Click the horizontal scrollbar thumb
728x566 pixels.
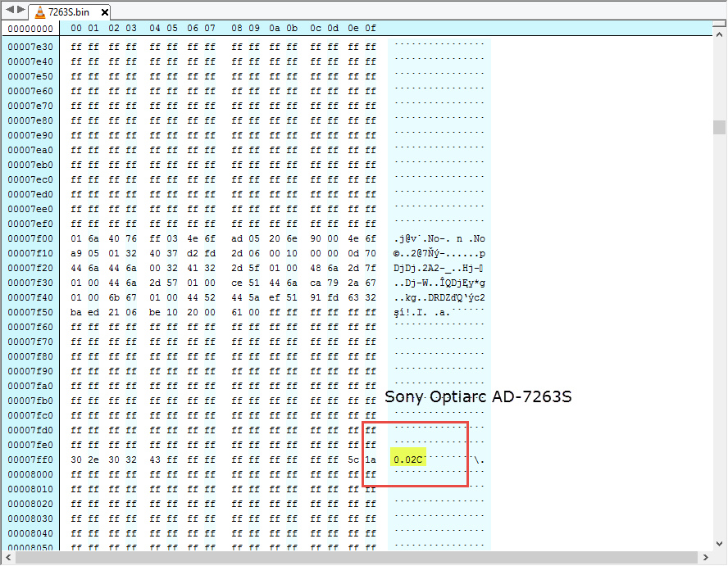click(357, 557)
